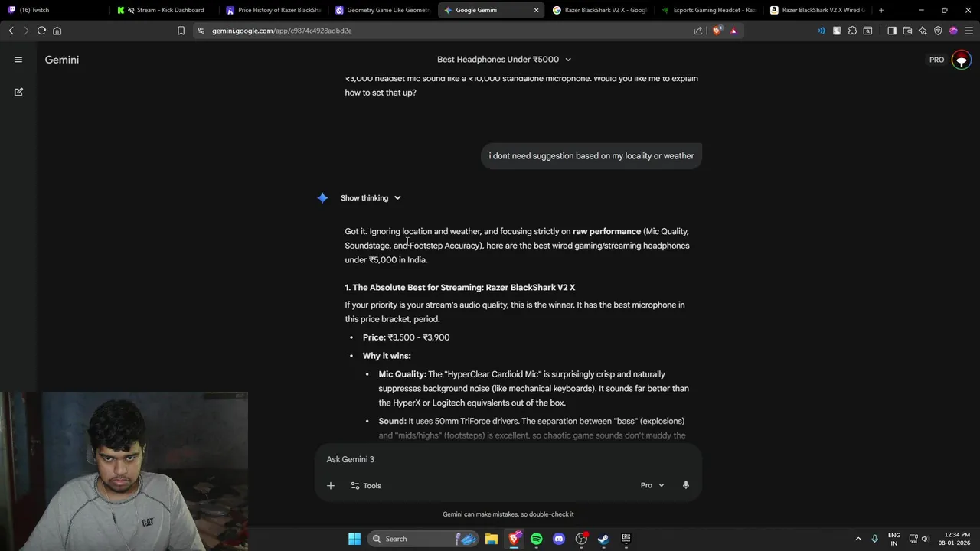Open the browser hamburger menu
Image resolution: width=980 pixels, height=551 pixels.
[x=969, y=31]
